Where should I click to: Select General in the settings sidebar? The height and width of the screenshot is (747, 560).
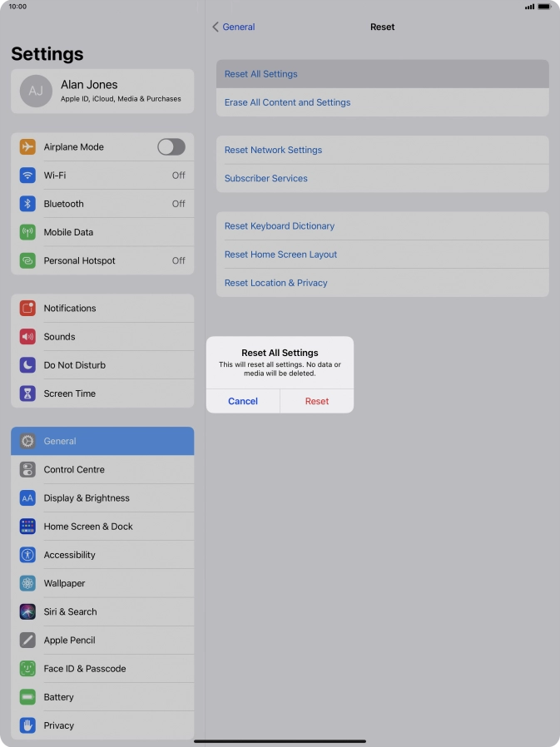[x=102, y=441]
